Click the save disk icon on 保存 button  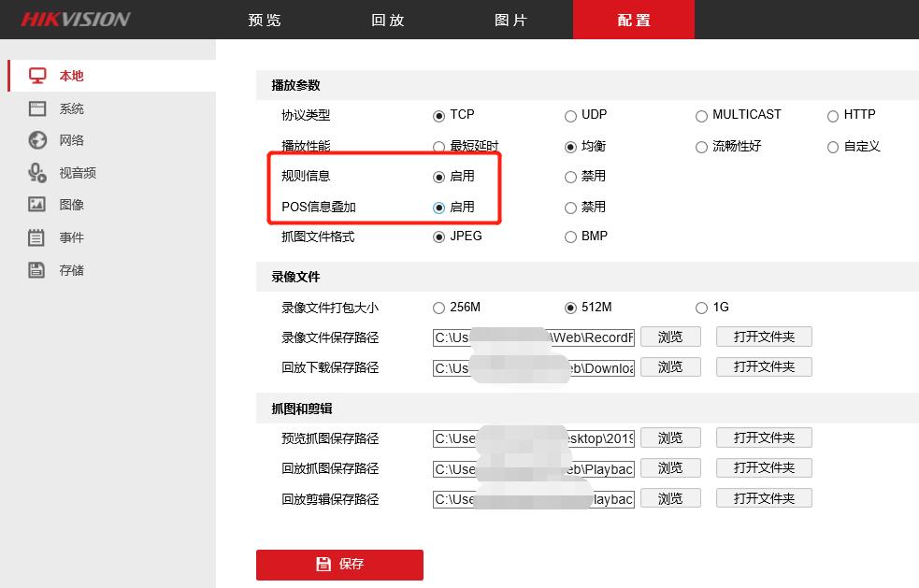pos(323,565)
